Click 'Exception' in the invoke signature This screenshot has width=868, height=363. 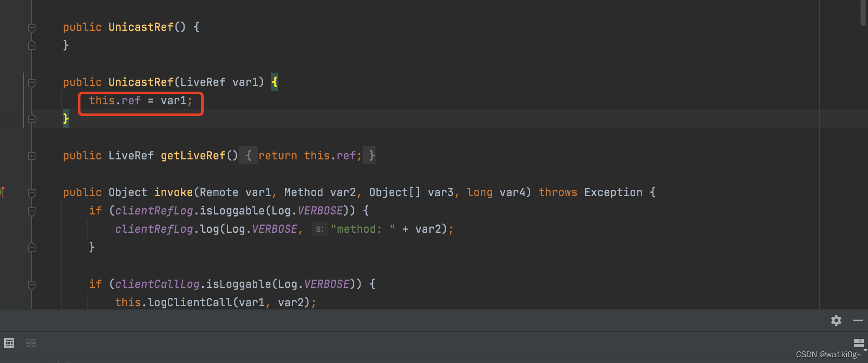(x=613, y=192)
